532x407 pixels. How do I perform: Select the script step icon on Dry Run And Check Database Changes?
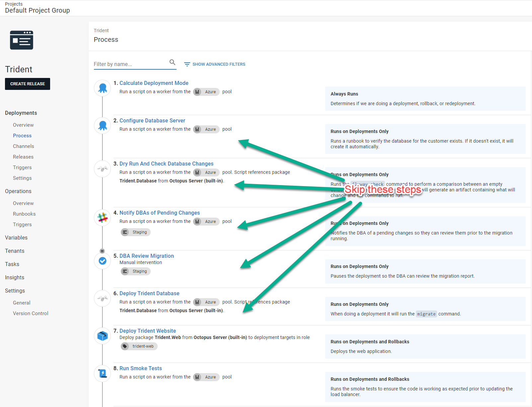pos(102,169)
